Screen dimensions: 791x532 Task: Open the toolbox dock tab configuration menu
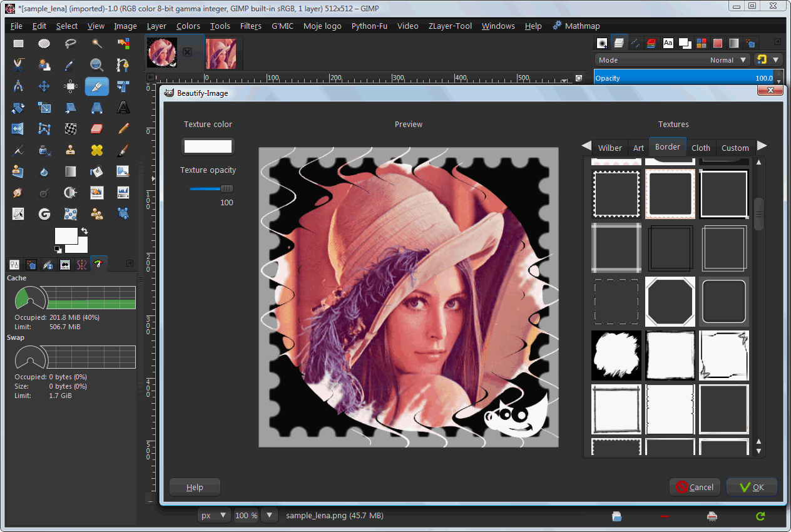130,263
